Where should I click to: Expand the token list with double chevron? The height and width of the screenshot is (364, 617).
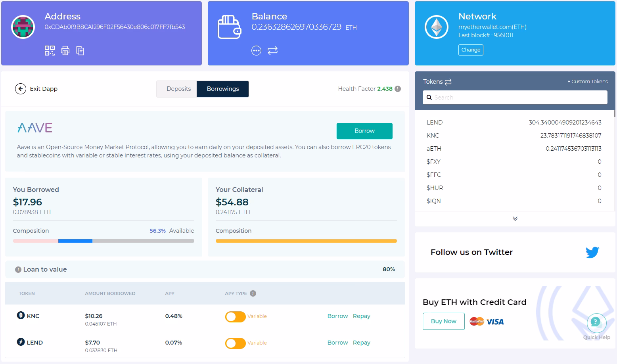515,218
